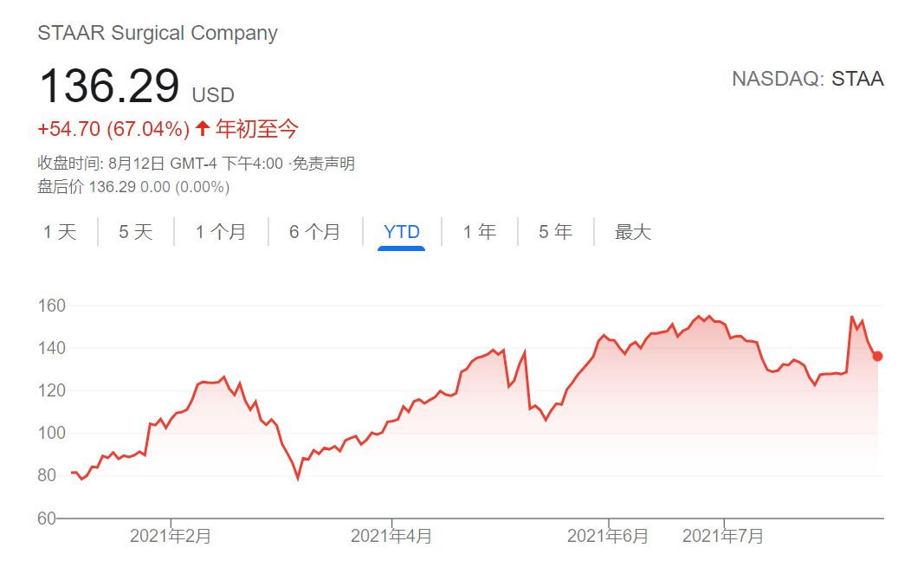Click the 2021年6月 axis label

click(x=608, y=536)
